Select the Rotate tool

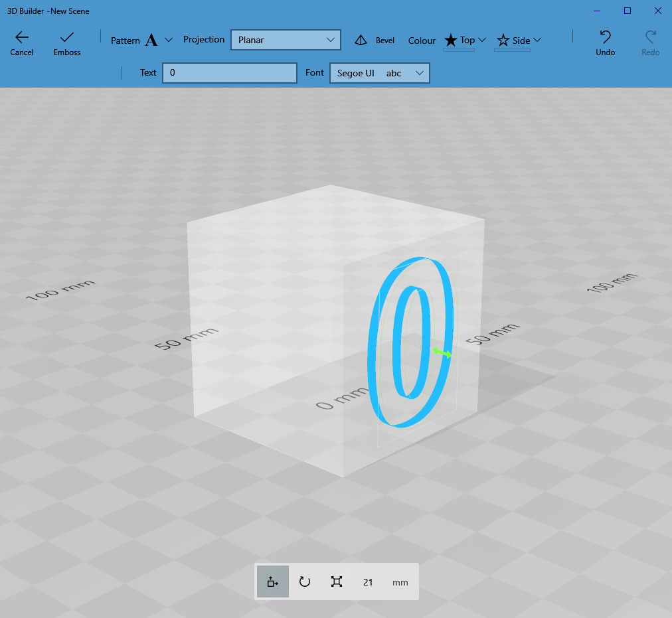pyautogui.click(x=304, y=581)
